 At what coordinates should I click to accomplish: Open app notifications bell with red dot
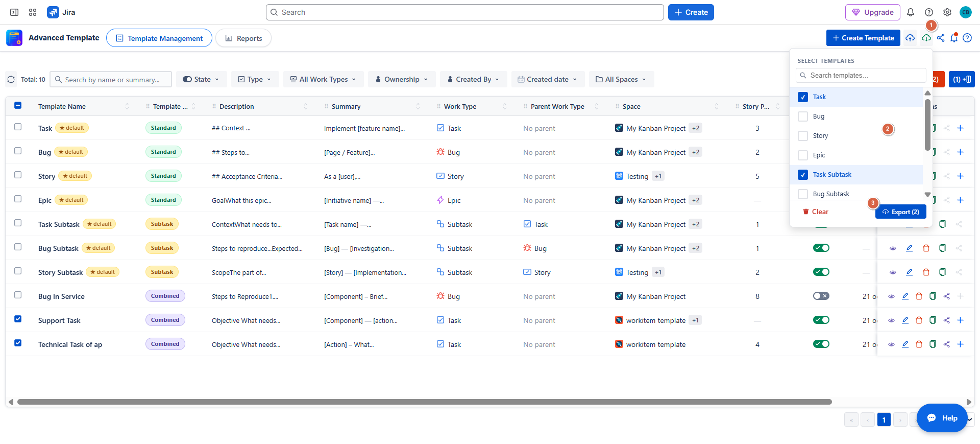point(954,38)
